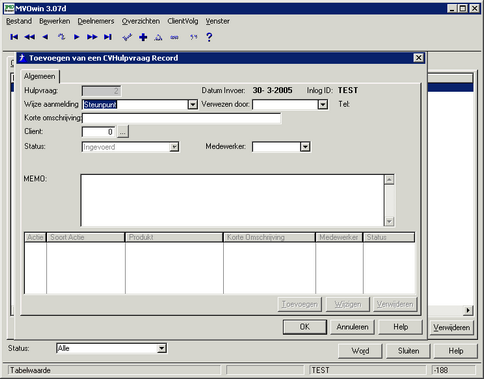Click inside the MEMO text area
This screenshot has height=379, width=484.
(x=232, y=200)
